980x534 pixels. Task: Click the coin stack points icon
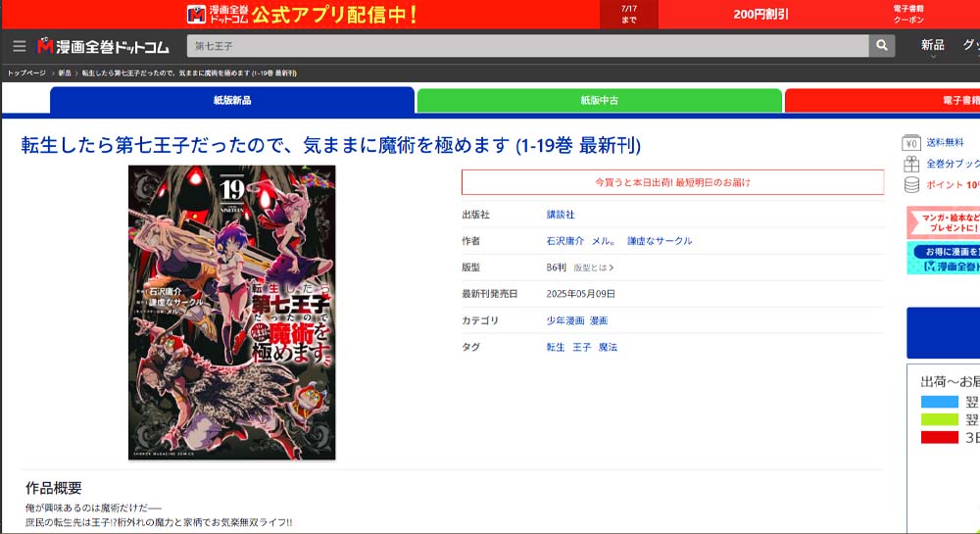911,185
